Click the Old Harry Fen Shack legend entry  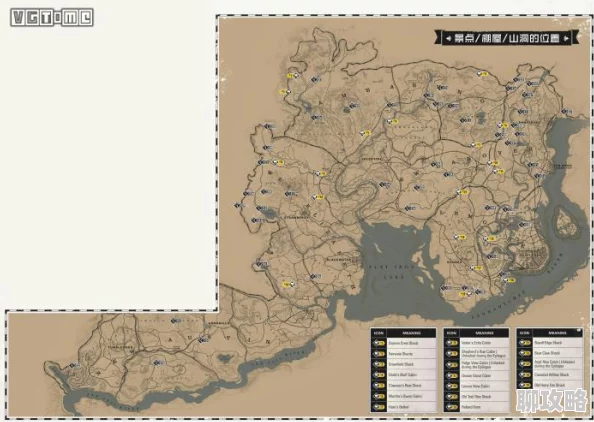click(550, 385)
